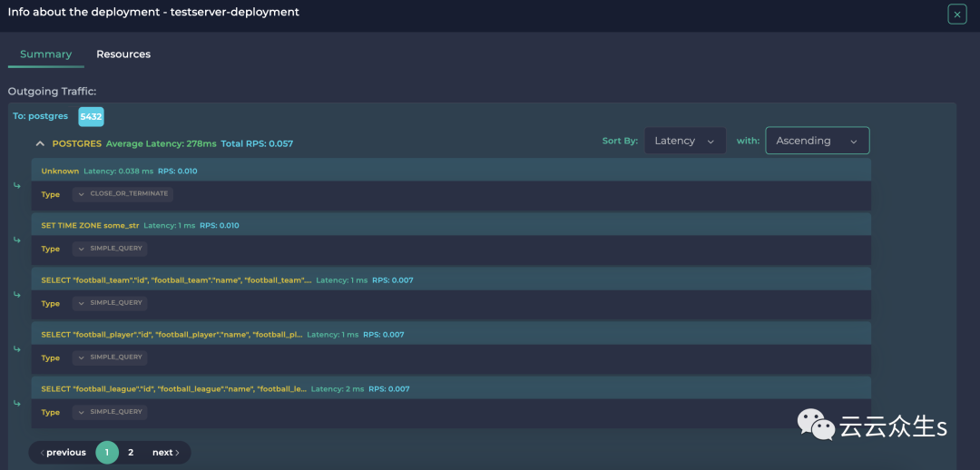Select the football_player SELECT query row
The image size is (980, 470).
[x=451, y=335]
